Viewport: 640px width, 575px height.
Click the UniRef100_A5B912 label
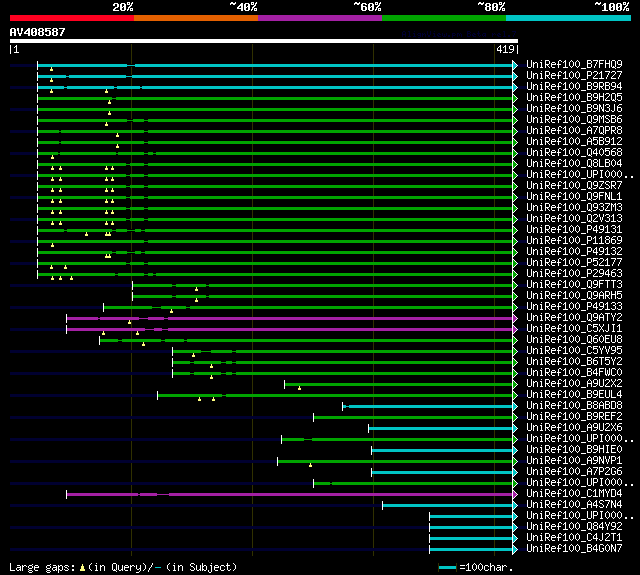click(574, 142)
